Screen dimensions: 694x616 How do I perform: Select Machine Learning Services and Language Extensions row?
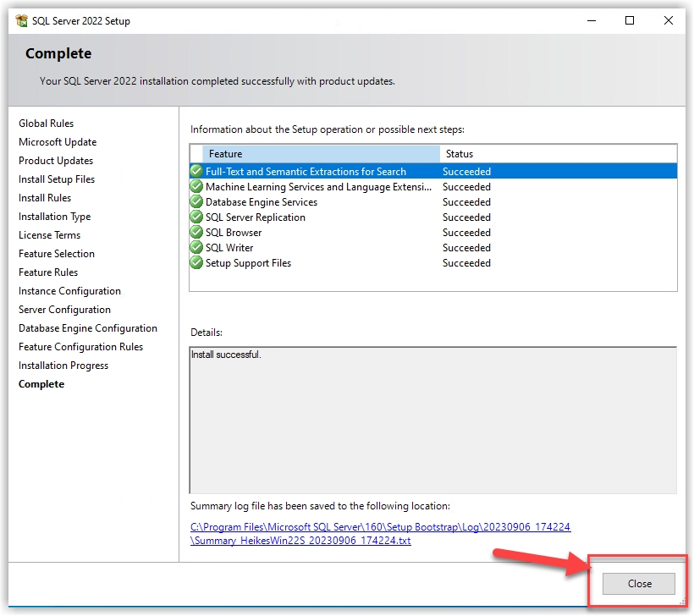(433, 187)
